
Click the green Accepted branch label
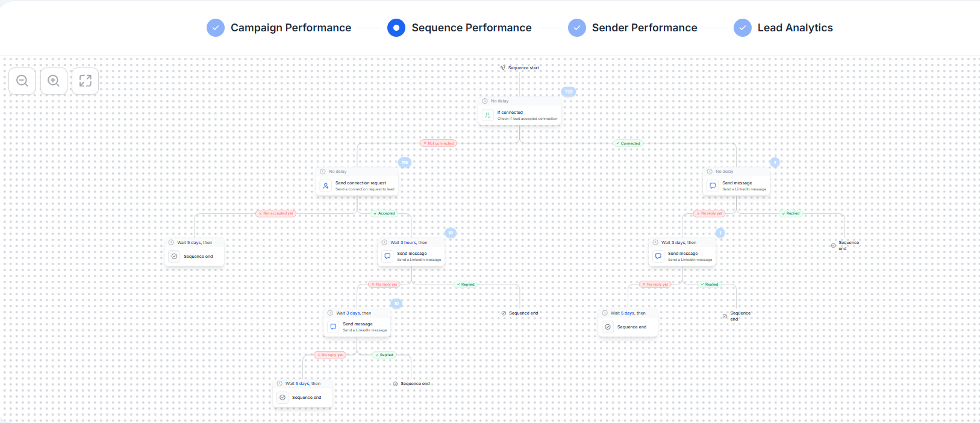(x=384, y=213)
